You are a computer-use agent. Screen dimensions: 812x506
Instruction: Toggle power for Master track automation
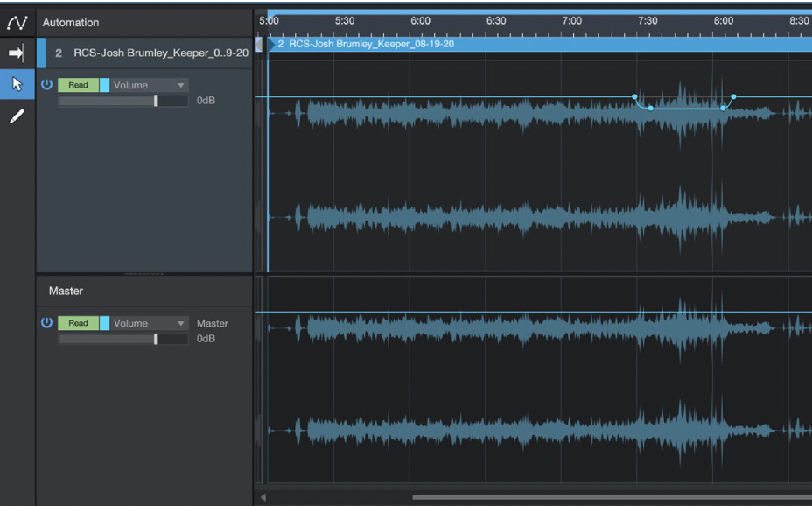click(46, 323)
